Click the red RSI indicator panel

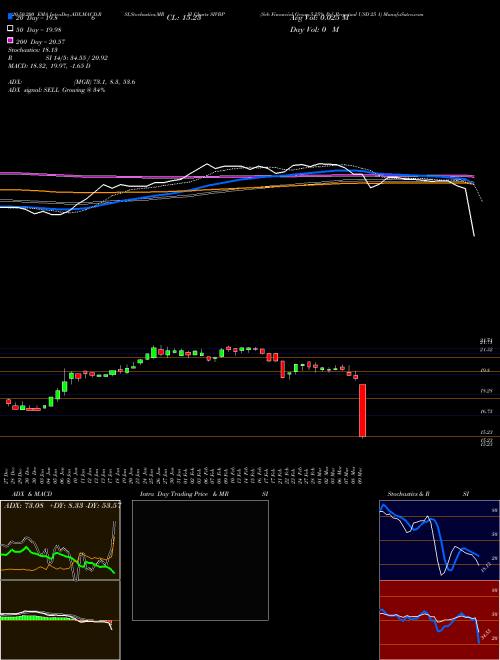(x=439, y=620)
